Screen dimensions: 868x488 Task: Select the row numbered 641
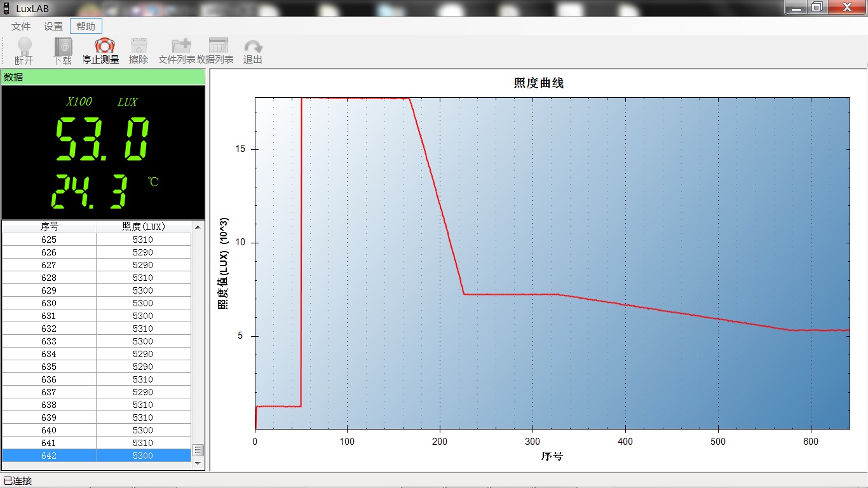pos(97,443)
